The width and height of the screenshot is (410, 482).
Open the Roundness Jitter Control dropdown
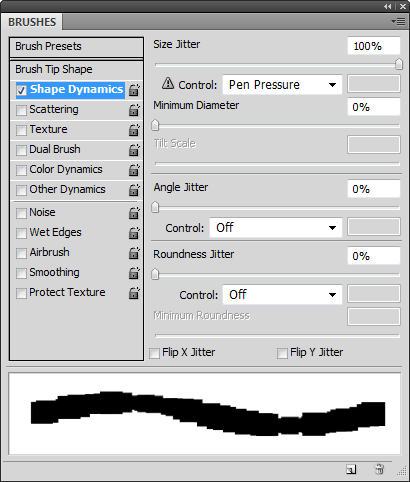(x=282, y=295)
